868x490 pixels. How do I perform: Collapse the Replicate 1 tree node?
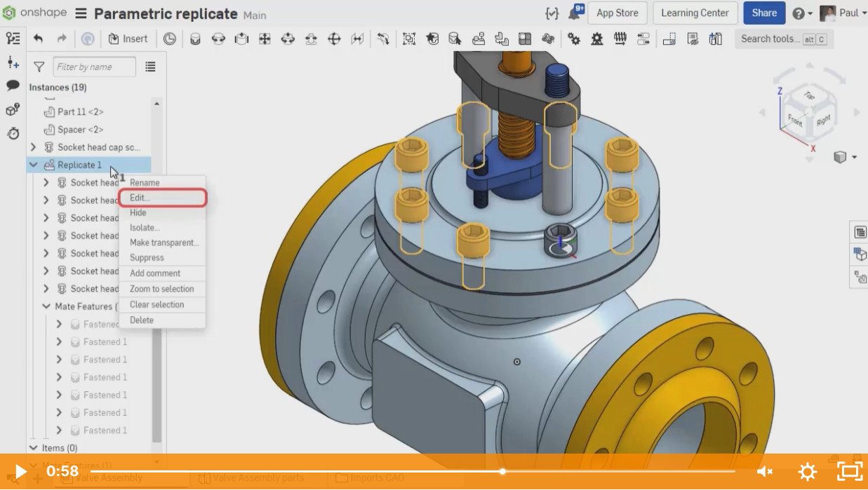coord(33,165)
